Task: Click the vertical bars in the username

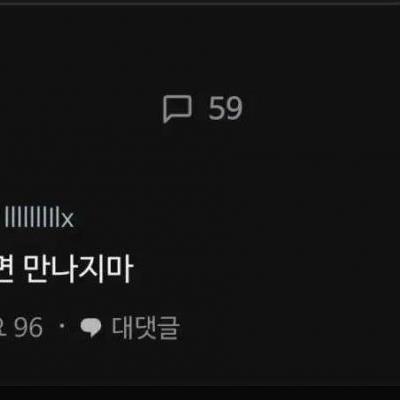Action: click(x=33, y=218)
